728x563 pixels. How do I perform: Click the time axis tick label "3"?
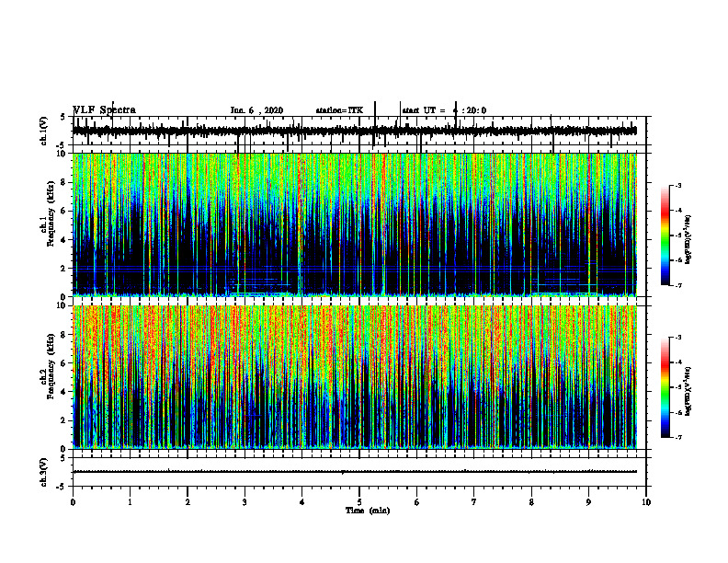(x=245, y=502)
